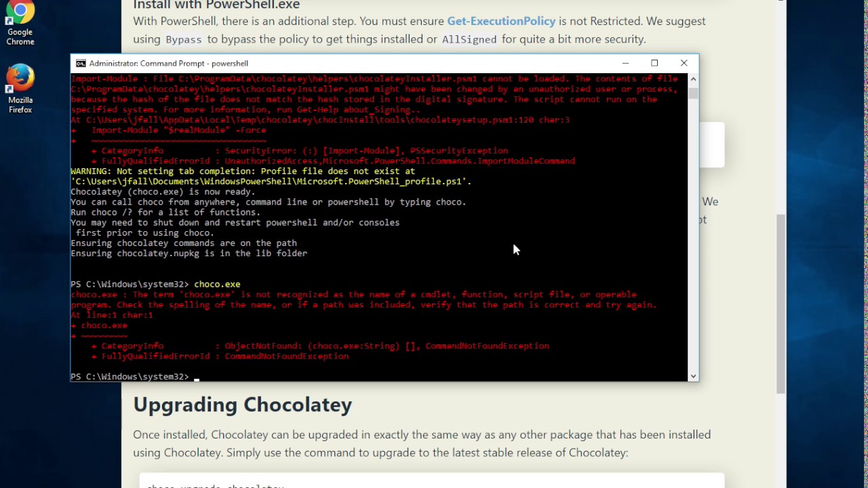Click the 'Install with PowerShell.exe' heading
The width and height of the screenshot is (868, 488).
(216, 5)
